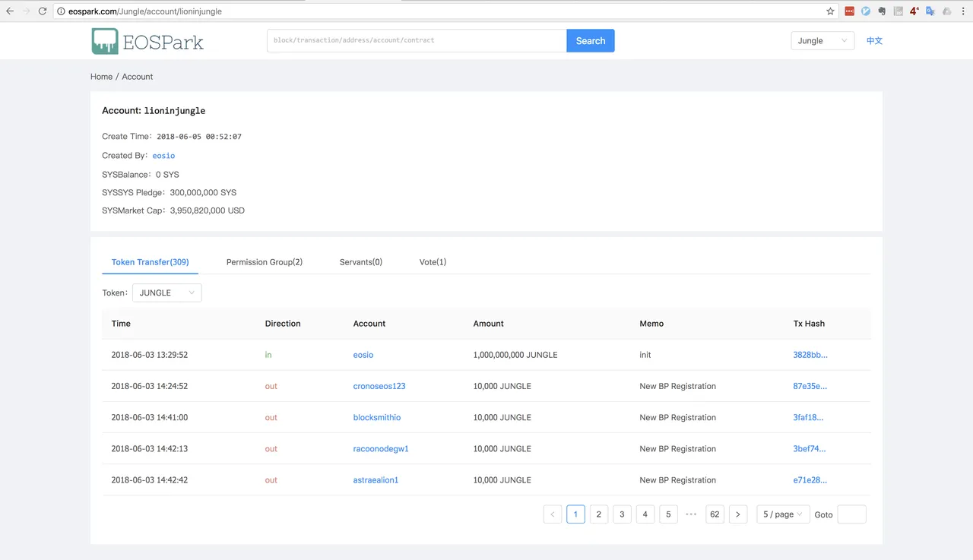Screen dimensions: 973x560
Task: Click the Direction column header
Action: pyautogui.click(x=283, y=324)
